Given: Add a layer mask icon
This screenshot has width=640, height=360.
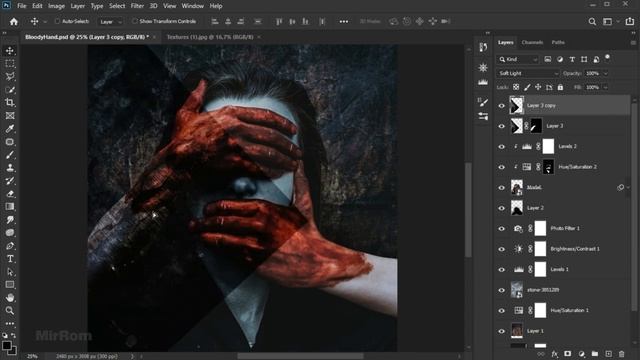Looking at the screenshot, I should coord(568,354).
